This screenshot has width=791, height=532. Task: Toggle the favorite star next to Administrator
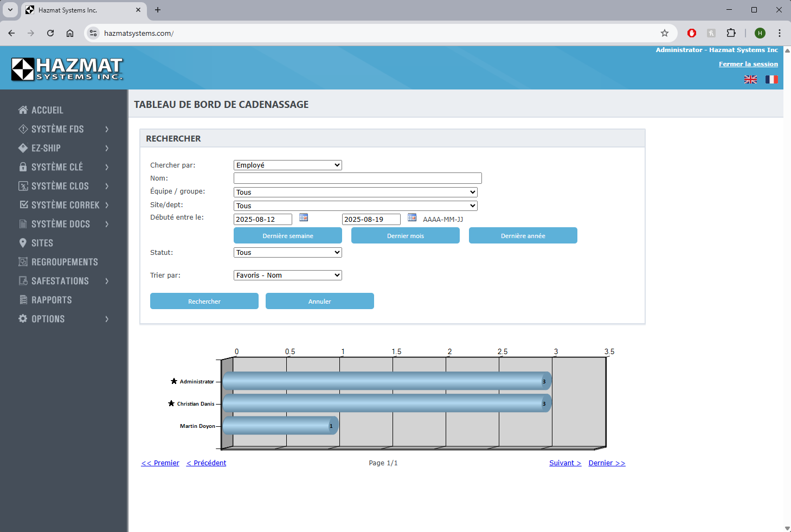pos(174,381)
